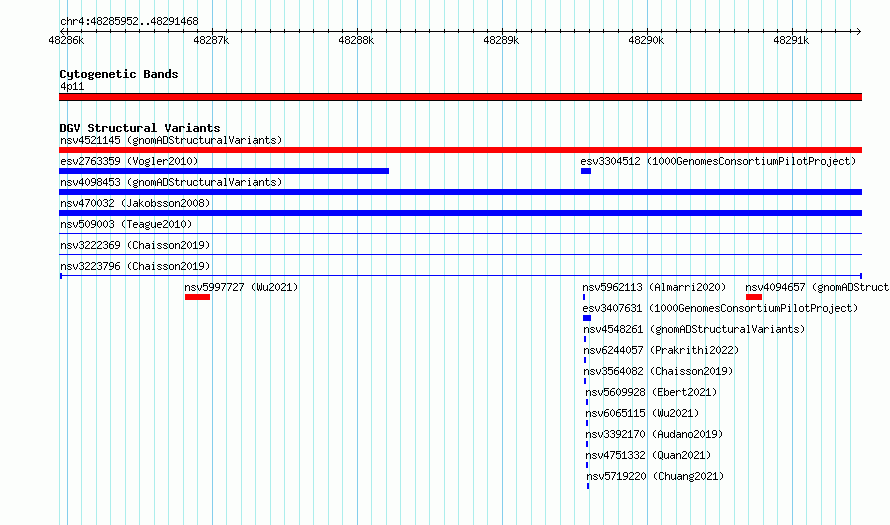Click the 4p11 band label
The height and width of the screenshot is (525, 890).
point(72,86)
